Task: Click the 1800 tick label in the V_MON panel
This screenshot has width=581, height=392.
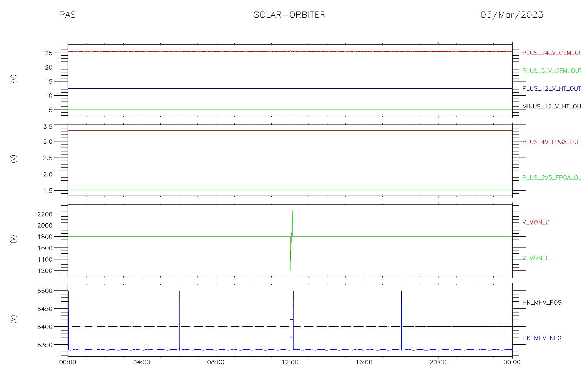Action: (45, 237)
